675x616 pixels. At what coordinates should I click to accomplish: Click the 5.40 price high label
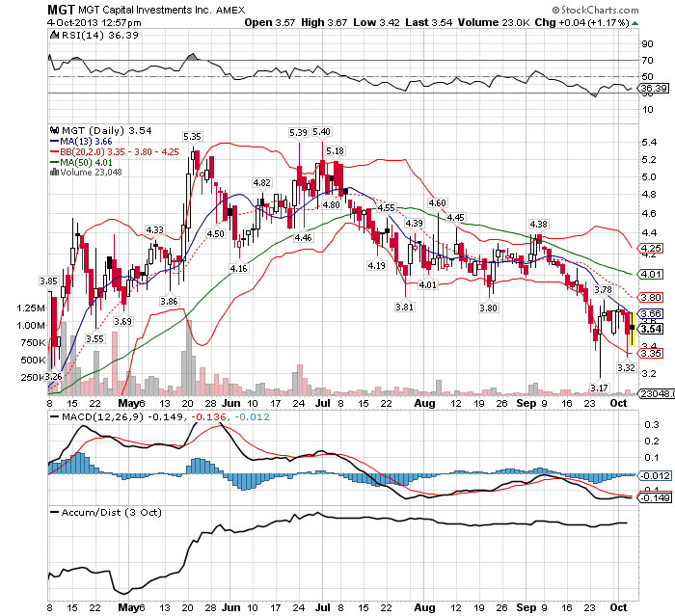pyautogui.click(x=321, y=132)
